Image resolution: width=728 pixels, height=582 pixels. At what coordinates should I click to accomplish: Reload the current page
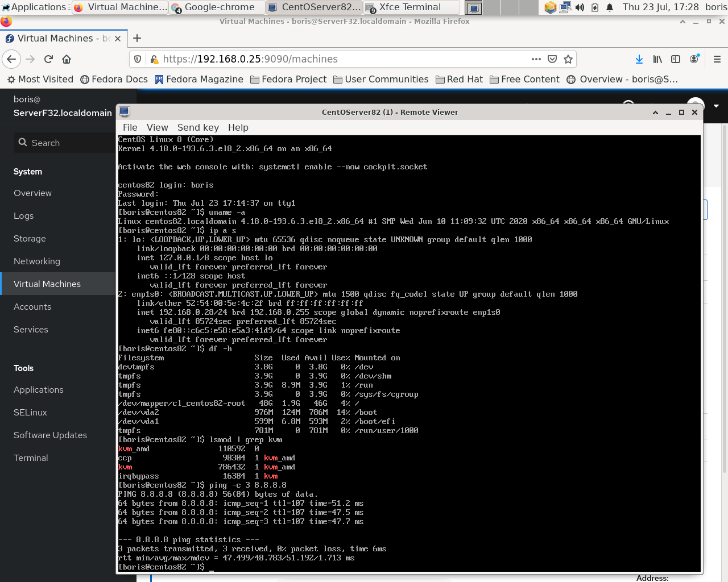coord(48,59)
